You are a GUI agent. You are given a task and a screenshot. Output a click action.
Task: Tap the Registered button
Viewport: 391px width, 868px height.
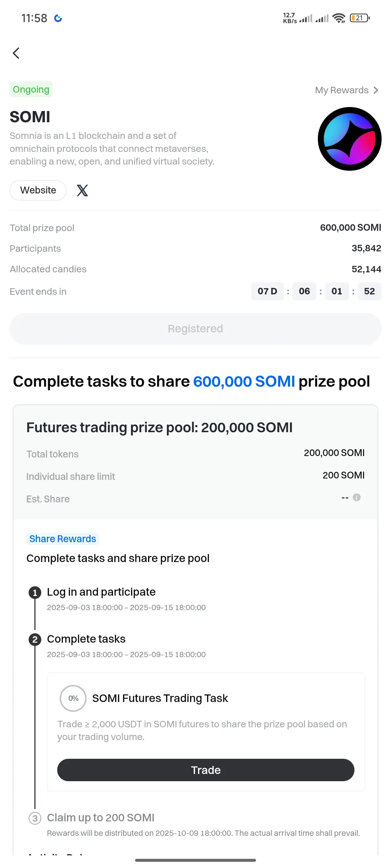[x=195, y=328]
